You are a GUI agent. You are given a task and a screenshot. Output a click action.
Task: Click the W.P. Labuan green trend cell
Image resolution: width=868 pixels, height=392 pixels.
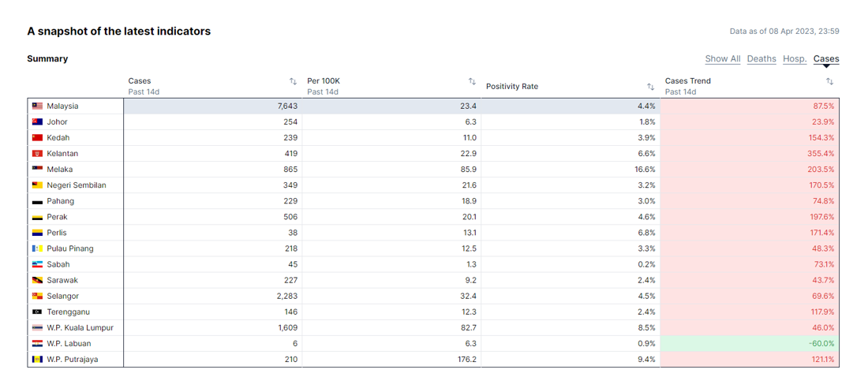[x=750, y=343]
